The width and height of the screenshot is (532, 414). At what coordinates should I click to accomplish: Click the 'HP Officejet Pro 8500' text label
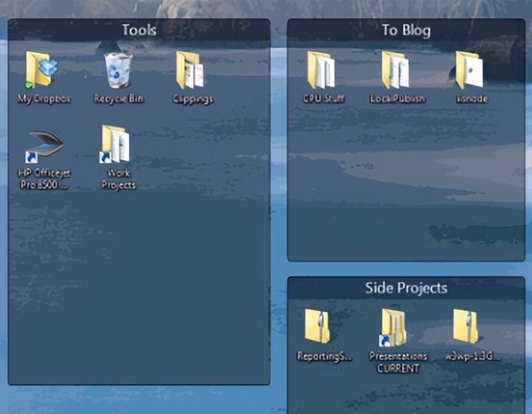[x=43, y=179]
